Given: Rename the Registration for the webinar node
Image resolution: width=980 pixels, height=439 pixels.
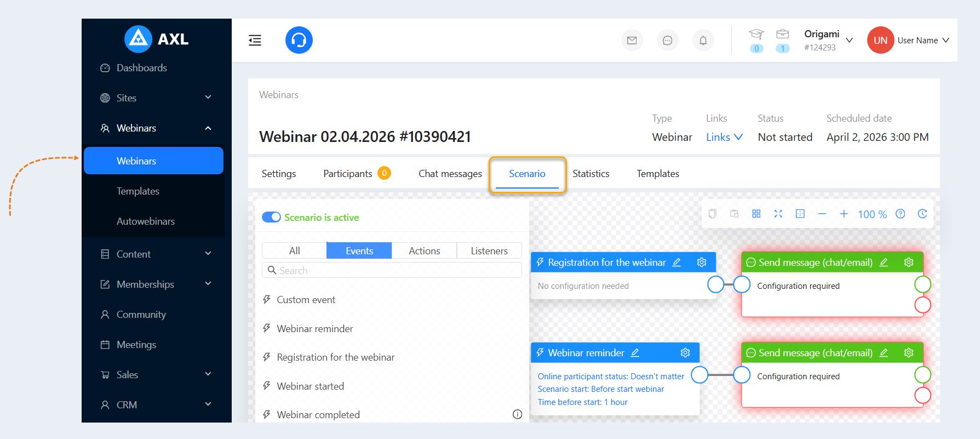Looking at the screenshot, I should tap(677, 263).
